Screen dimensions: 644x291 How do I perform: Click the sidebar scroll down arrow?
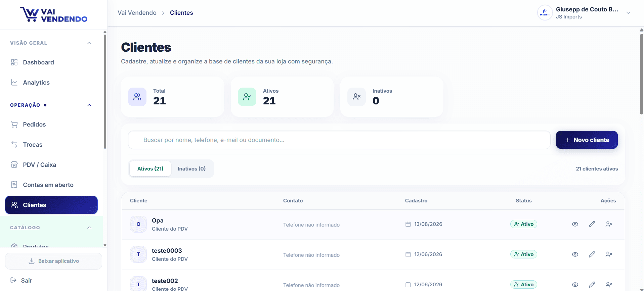105,245
